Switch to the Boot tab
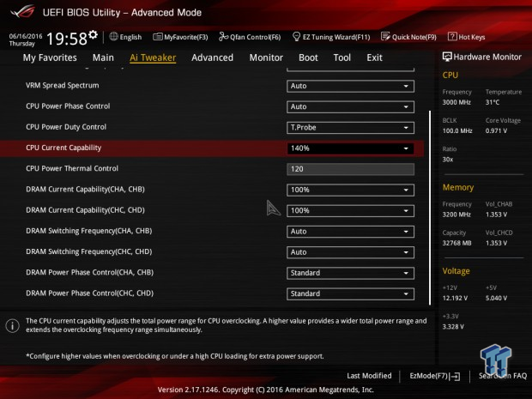This screenshot has width=532, height=399. click(308, 57)
